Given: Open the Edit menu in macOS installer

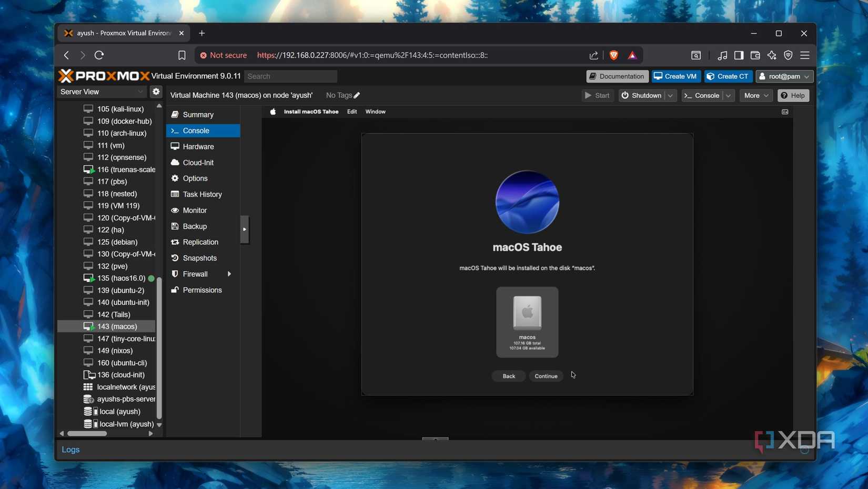Looking at the screenshot, I should pos(352,112).
